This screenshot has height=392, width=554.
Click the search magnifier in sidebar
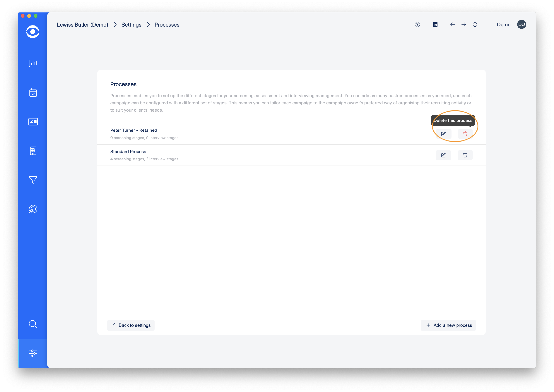(x=33, y=324)
